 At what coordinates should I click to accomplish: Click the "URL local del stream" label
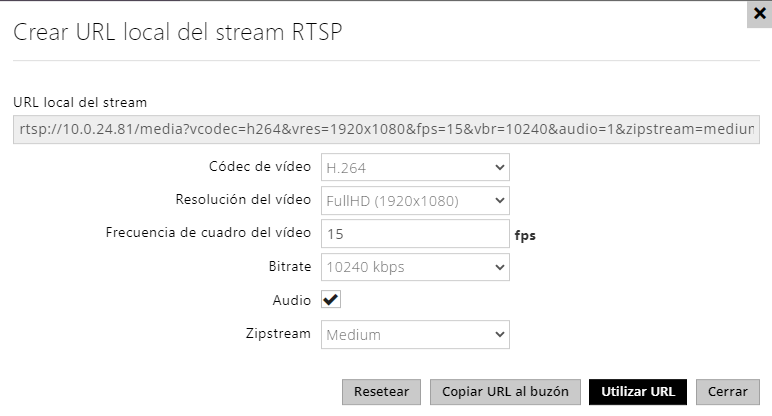(x=80, y=102)
